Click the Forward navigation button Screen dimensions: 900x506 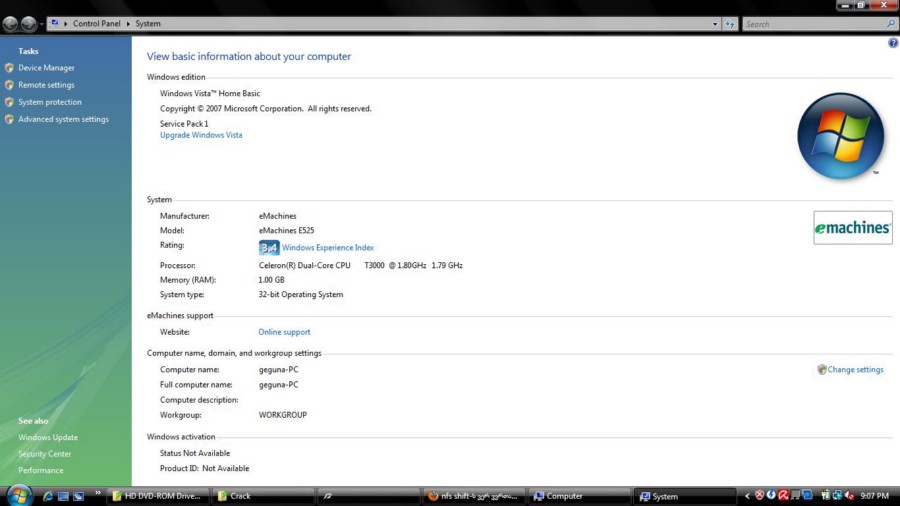click(x=29, y=24)
